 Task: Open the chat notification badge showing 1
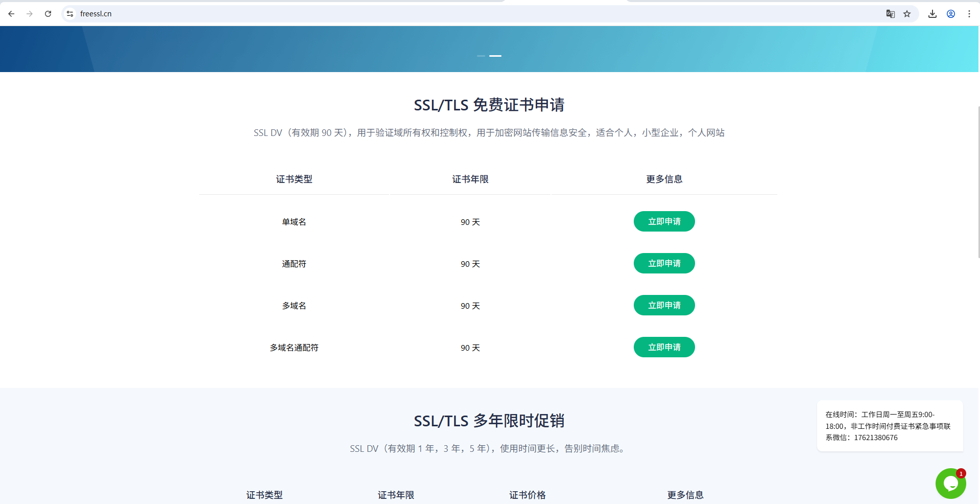[x=961, y=473]
